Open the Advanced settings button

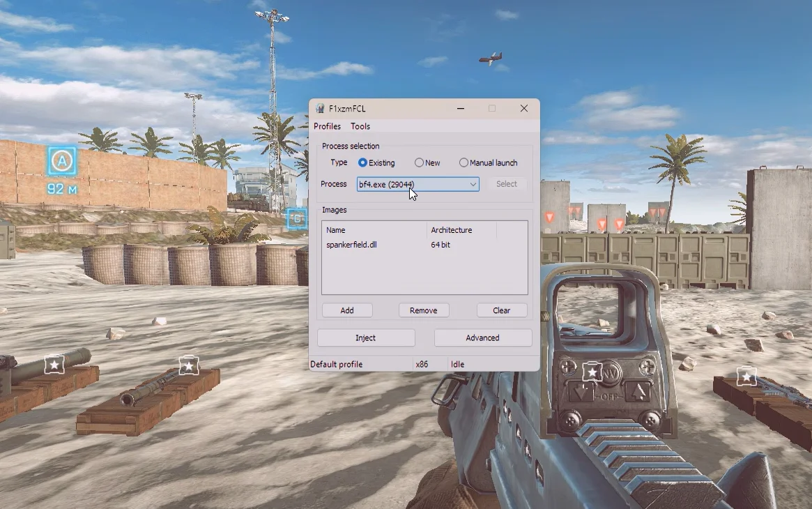pyautogui.click(x=482, y=338)
